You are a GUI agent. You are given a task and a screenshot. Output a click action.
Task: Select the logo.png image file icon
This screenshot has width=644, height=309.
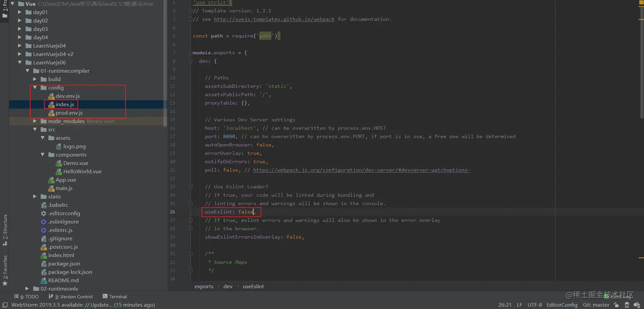[x=59, y=146]
